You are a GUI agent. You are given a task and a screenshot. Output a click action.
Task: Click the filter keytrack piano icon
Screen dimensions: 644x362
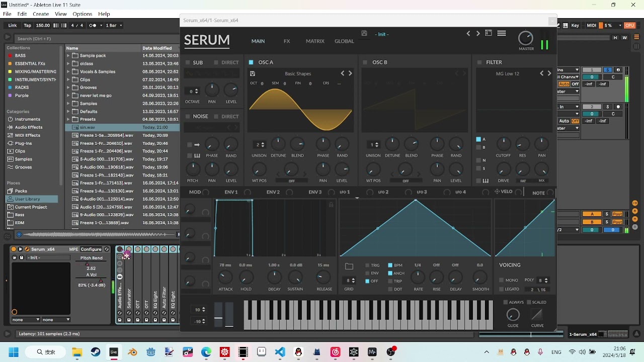click(486, 180)
